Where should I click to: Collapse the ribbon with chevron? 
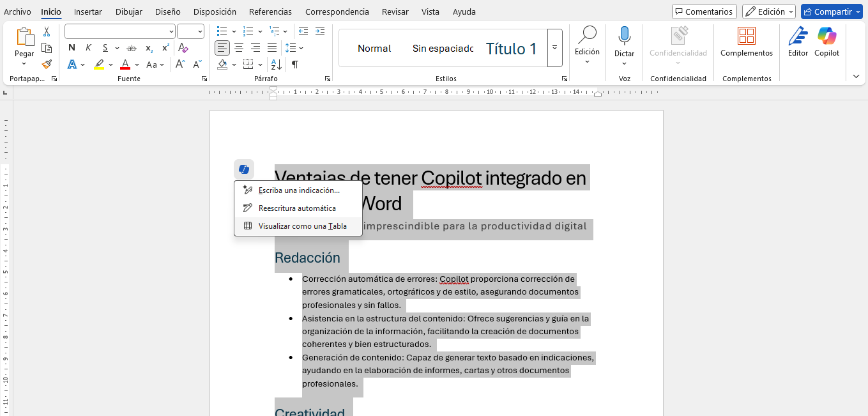click(x=856, y=76)
